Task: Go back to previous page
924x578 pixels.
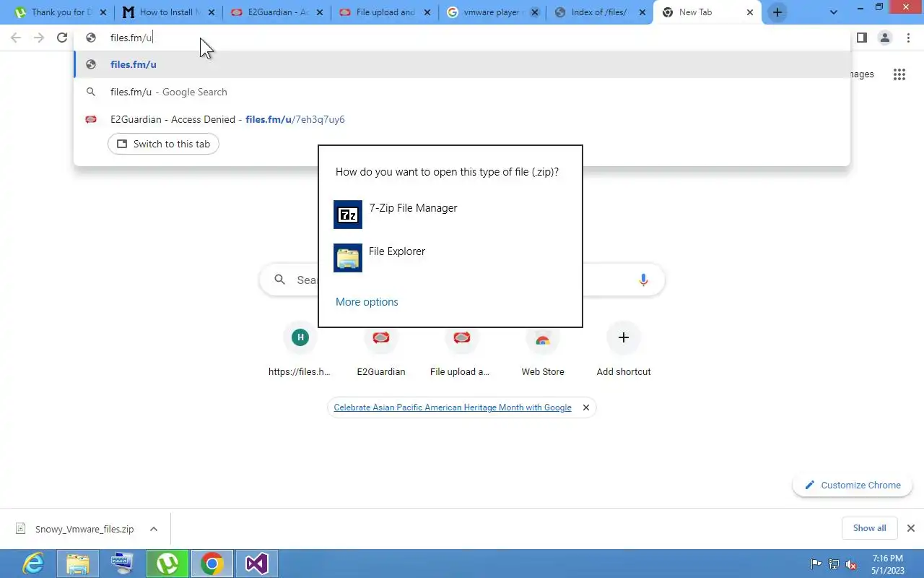Action: 16,38
